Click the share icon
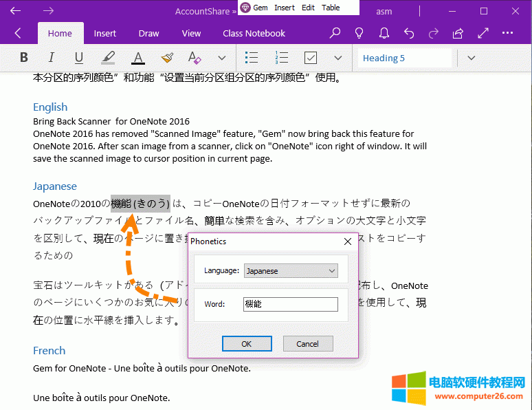This screenshot has width=532, height=410. tap(458, 33)
